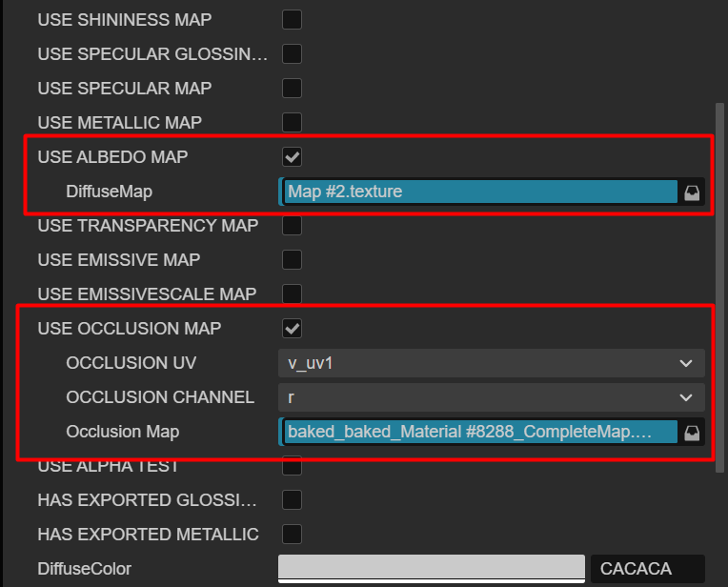Toggle USE SPECULAR GLOSSIN... checkbox
728x587 pixels.
pos(292,54)
